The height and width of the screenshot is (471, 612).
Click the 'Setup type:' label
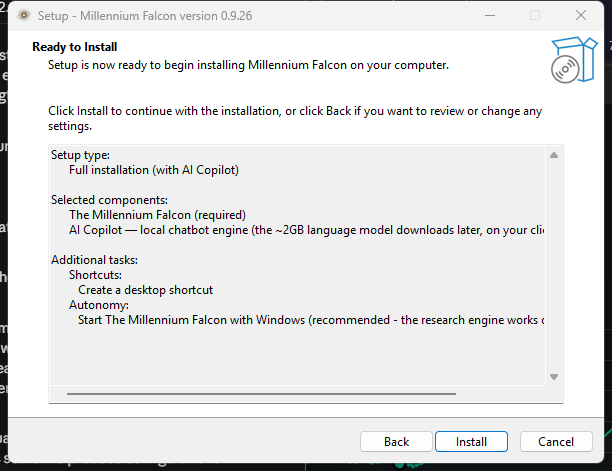tap(80, 155)
